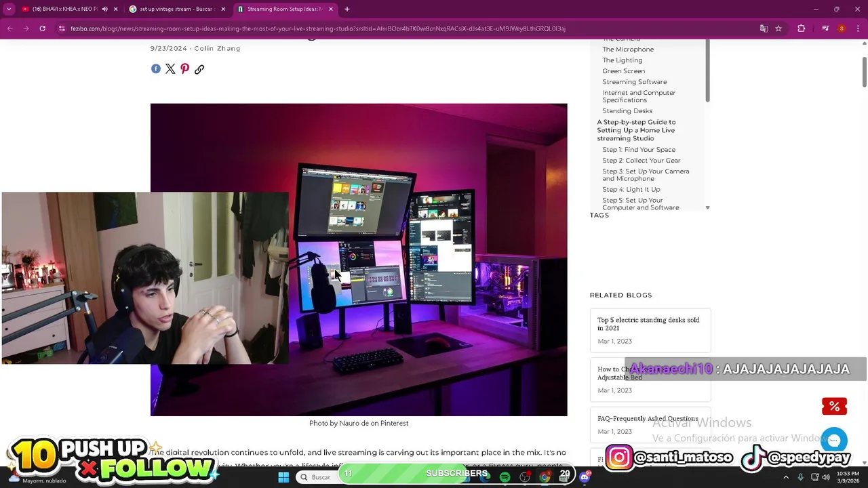Image resolution: width=868 pixels, height=488 pixels.
Task: Share article on Facebook icon
Action: 156,69
